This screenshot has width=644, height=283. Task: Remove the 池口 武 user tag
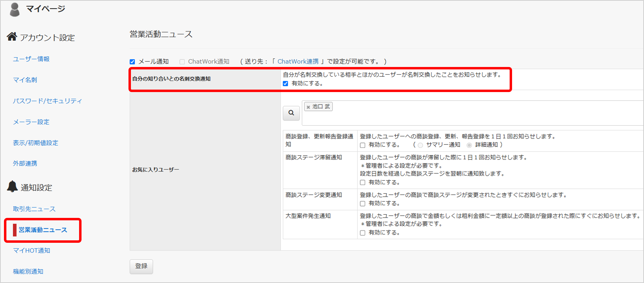tap(308, 107)
